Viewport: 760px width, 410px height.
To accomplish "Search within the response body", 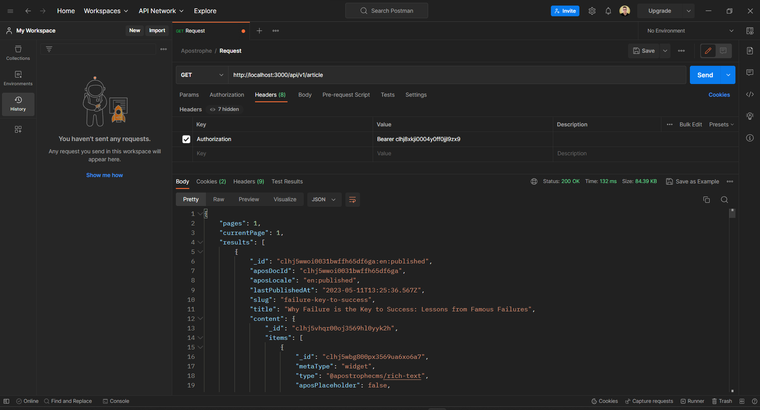I will click(x=724, y=200).
